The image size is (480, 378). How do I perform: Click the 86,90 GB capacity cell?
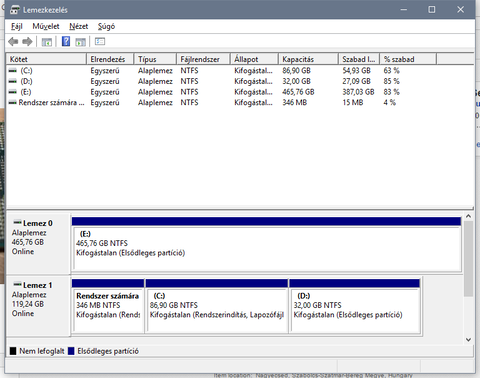tap(296, 71)
